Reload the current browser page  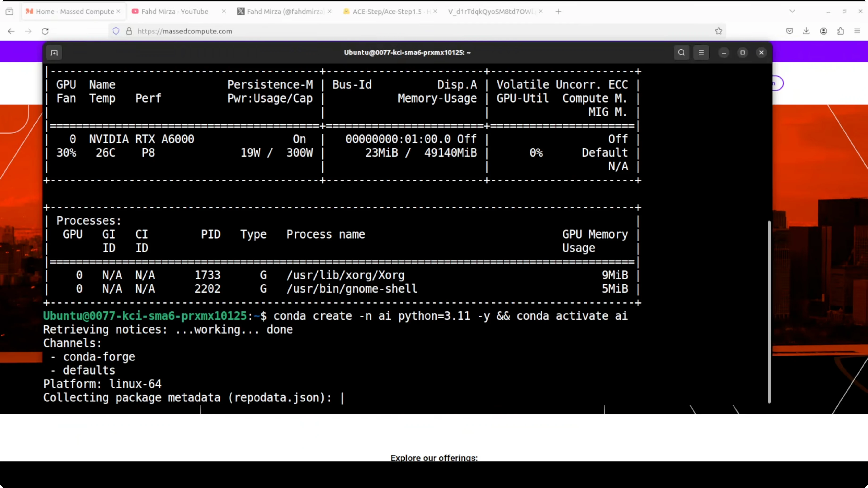click(45, 31)
